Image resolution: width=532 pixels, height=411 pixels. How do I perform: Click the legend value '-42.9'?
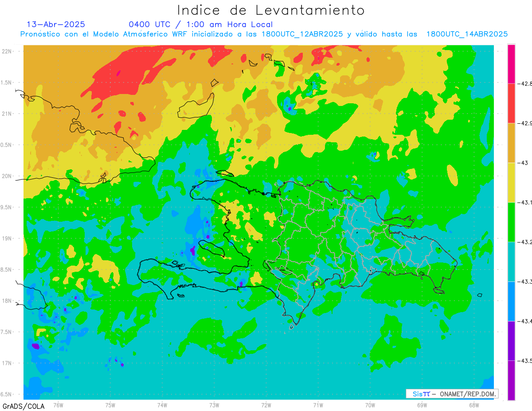(x=524, y=123)
